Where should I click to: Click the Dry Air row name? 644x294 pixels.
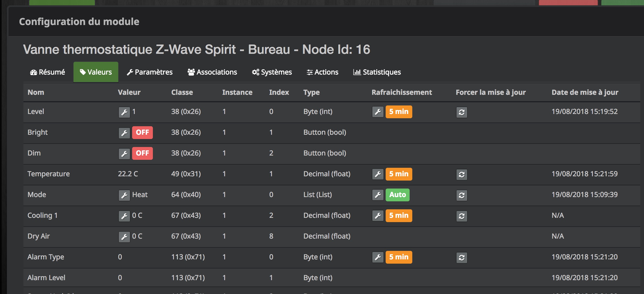click(39, 236)
